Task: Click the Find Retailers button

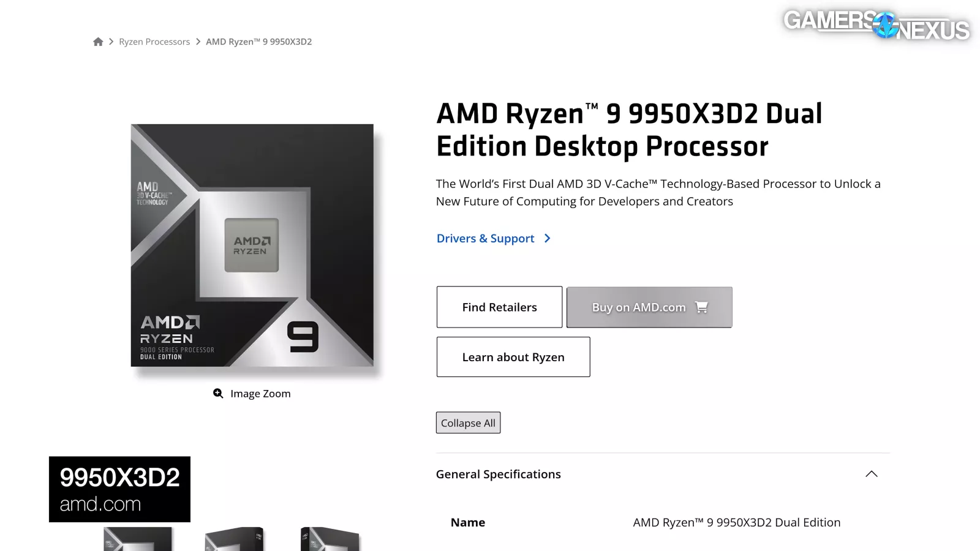Action: pyautogui.click(x=499, y=307)
